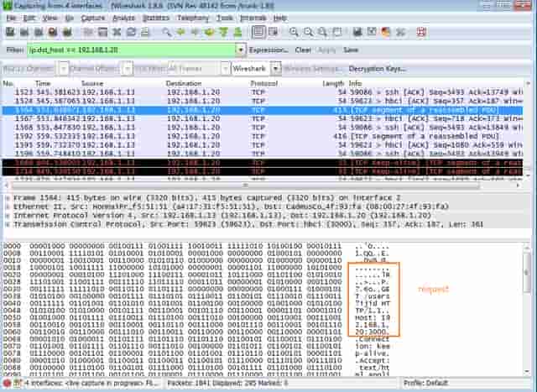The height and width of the screenshot is (392, 537).
Task: Click the Expression... button
Action: coord(268,50)
